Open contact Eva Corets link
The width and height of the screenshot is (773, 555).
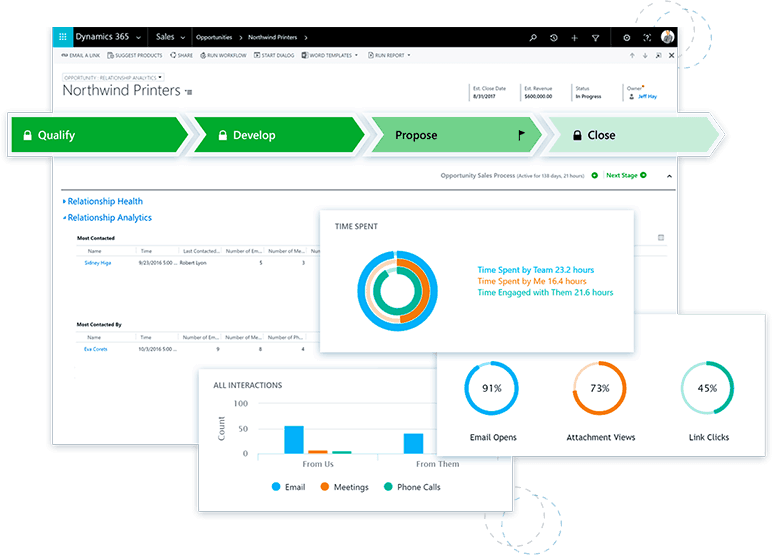coord(95,349)
